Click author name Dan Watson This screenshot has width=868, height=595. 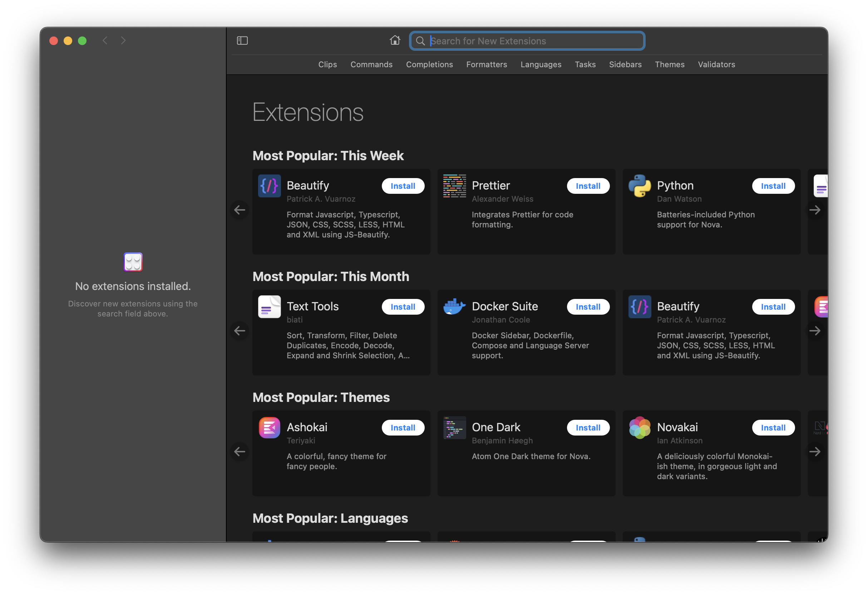click(679, 199)
